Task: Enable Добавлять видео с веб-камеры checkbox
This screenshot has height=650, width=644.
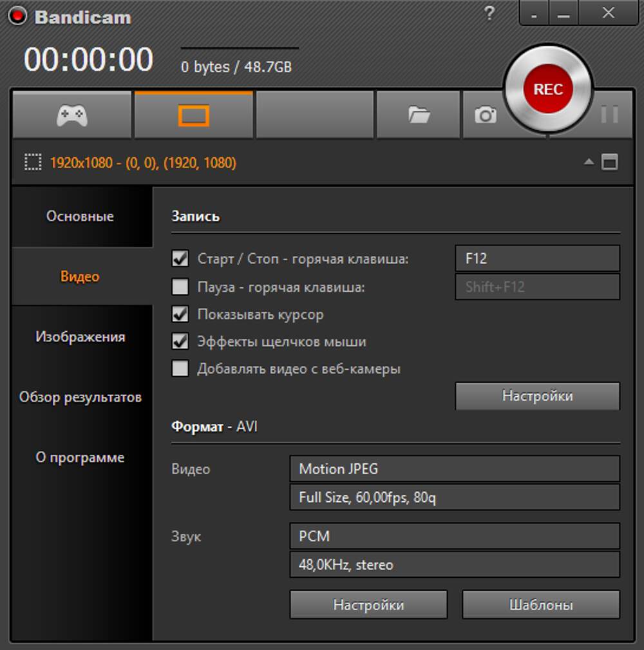Action: [x=180, y=369]
